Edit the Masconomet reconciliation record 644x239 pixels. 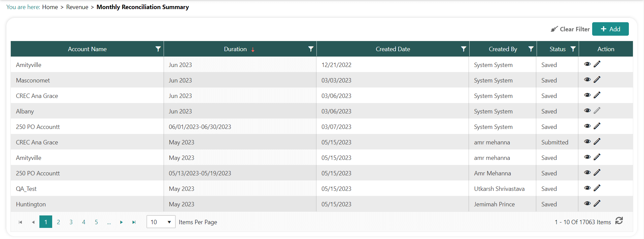point(597,80)
